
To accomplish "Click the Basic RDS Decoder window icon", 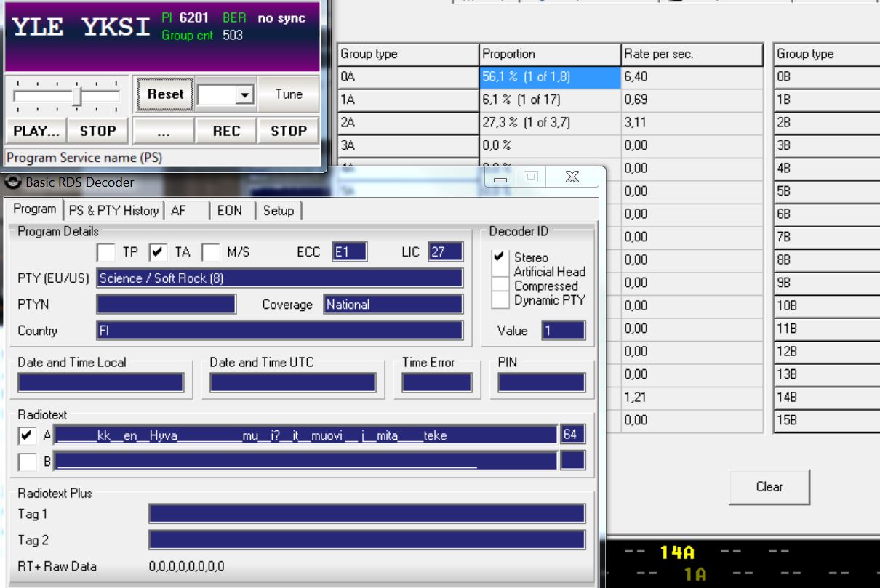I will coord(13,182).
